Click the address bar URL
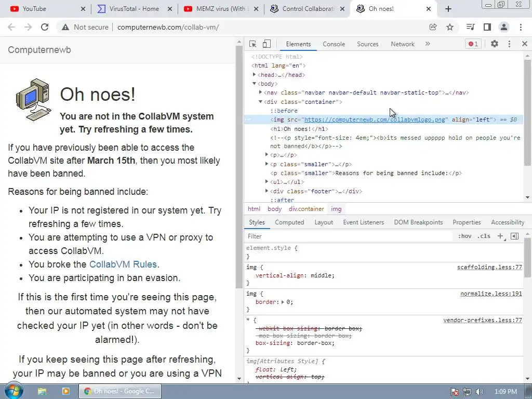532x399 pixels. point(168,27)
